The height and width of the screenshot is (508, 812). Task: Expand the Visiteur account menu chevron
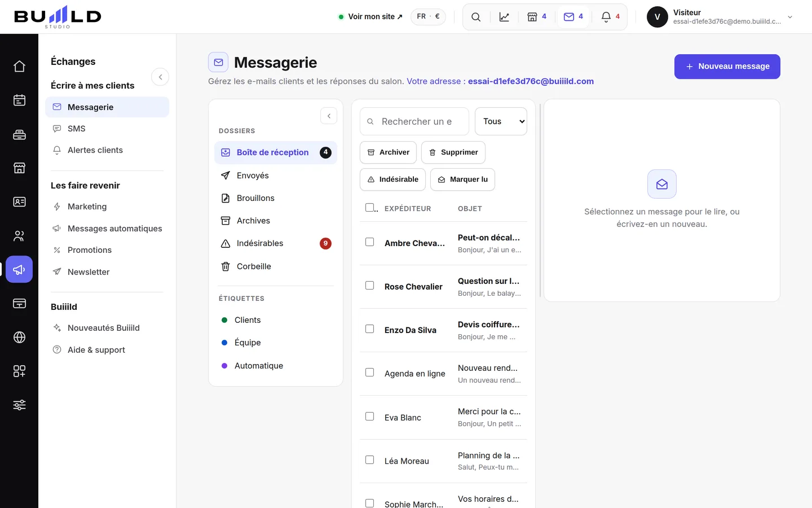pos(790,17)
